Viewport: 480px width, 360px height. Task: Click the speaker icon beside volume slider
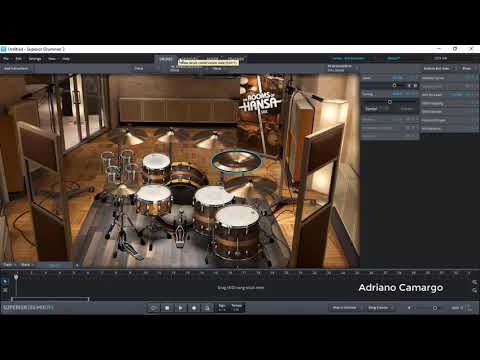tap(409, 308)
